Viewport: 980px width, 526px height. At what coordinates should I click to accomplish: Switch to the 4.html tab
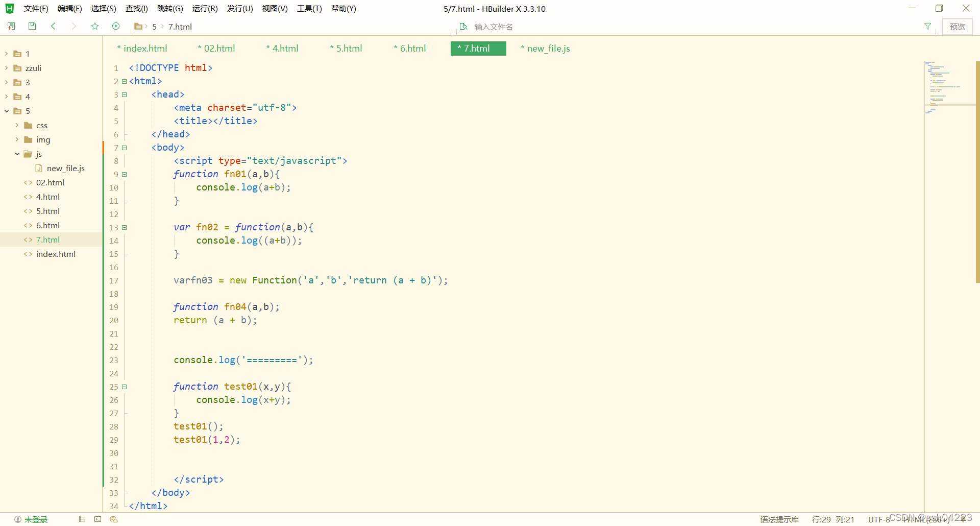282,49
